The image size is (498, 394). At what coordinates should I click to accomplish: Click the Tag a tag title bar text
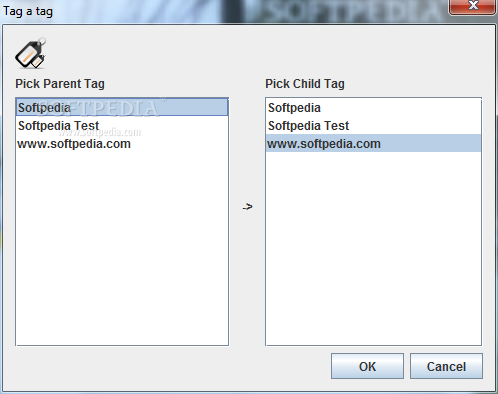click(x=28, y=11)
